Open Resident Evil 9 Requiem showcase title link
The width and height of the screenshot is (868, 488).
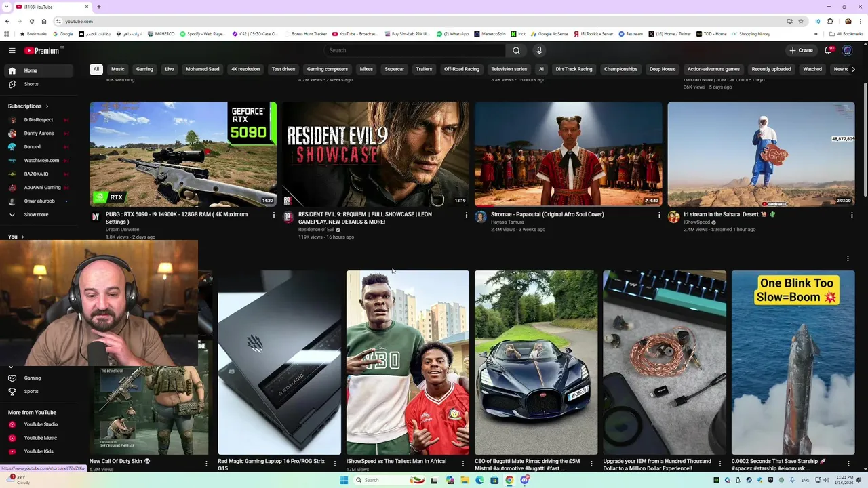365,218
